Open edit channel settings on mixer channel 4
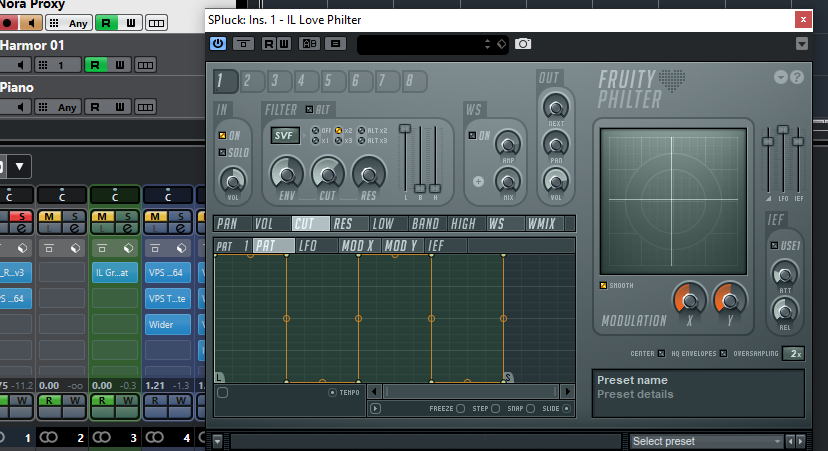This screenshot has width=828, height=451. (181, 228)
